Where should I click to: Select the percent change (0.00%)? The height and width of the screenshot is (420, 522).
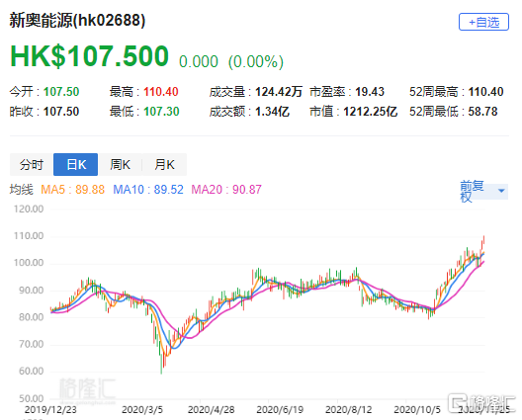click(256, 61)
